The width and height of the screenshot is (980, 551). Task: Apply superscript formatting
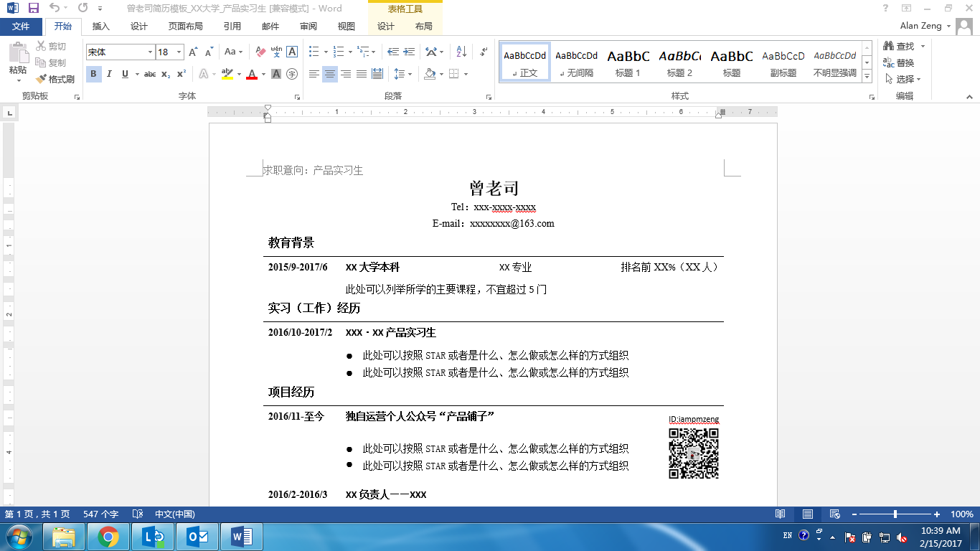182,74
